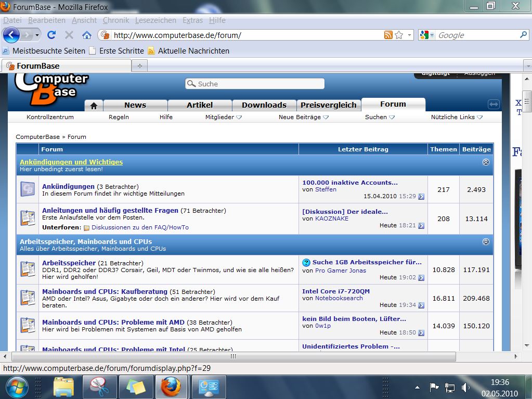Open Sticky Notes from the taskbar
The image size is (532, 399).
coord(135,387)
